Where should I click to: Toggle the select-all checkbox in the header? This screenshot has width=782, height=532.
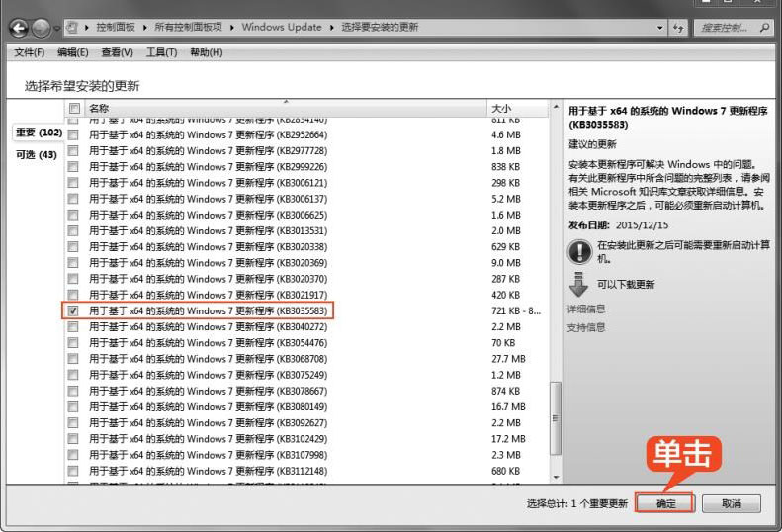74,108
